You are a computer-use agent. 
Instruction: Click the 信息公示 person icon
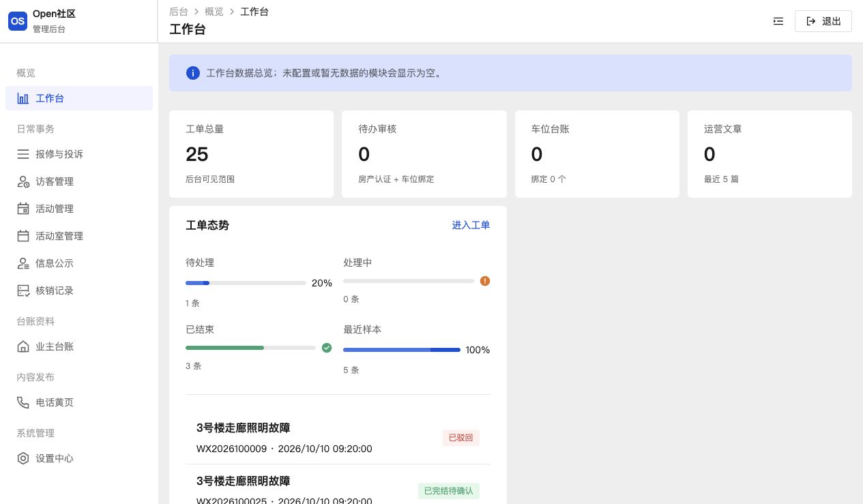click(23, 263)
